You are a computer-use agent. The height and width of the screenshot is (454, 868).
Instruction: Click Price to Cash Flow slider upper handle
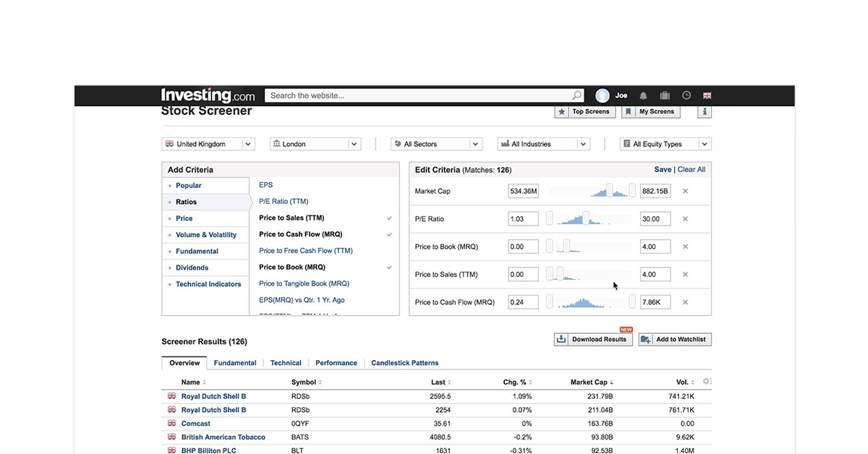(632, 302)
